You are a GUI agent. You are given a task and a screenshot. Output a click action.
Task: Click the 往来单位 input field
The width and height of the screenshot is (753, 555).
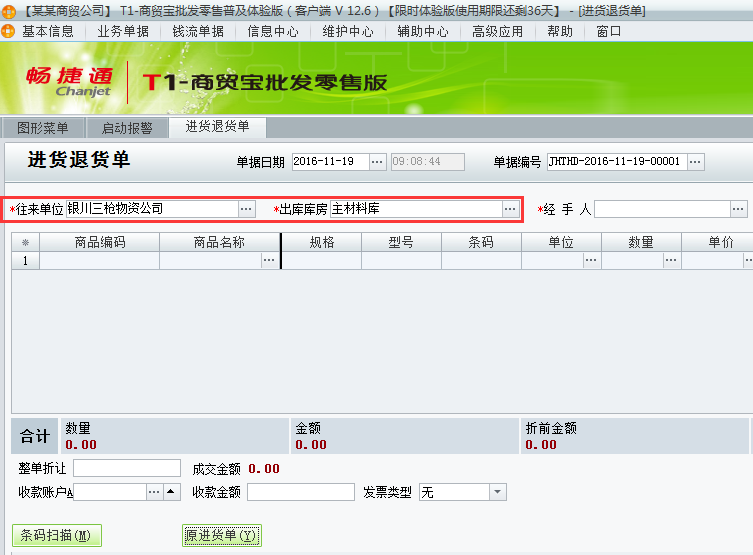(x=152, y=209)
